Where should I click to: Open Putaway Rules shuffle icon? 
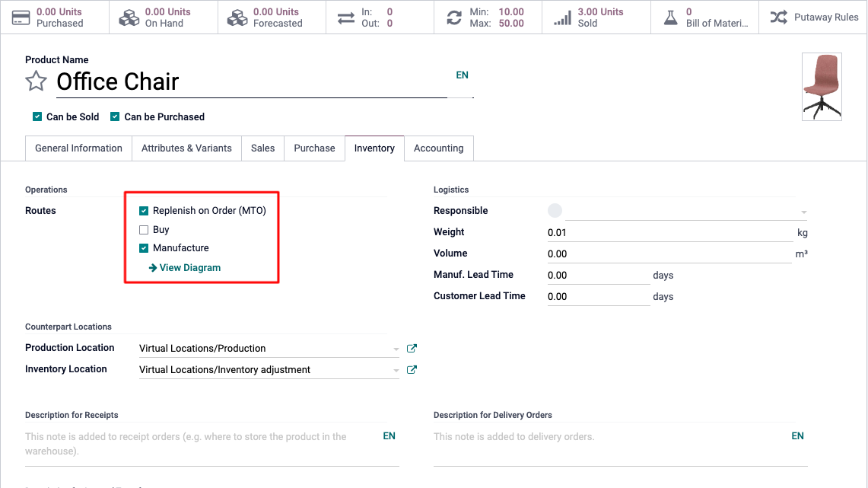tap(778, 17)
